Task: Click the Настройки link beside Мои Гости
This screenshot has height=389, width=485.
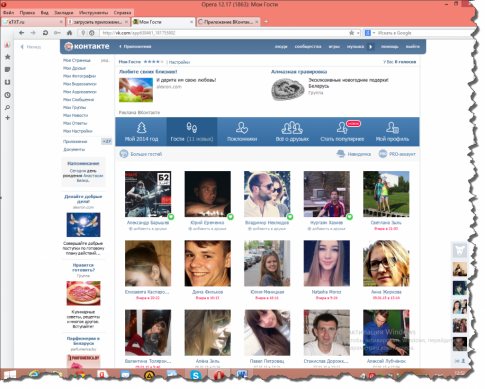Action: pyautogui.click(x=179, y=62)
